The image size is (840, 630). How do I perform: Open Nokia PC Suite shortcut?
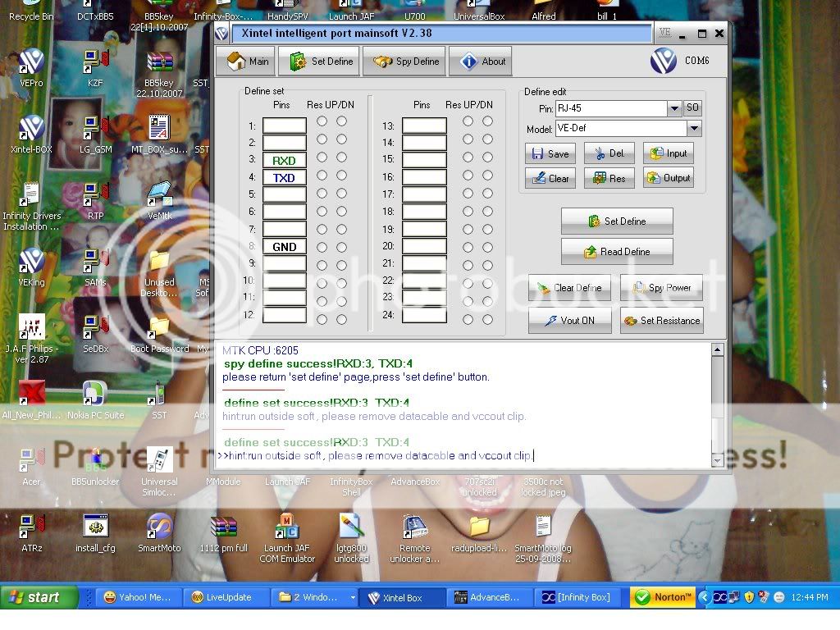tap(95, 394)
